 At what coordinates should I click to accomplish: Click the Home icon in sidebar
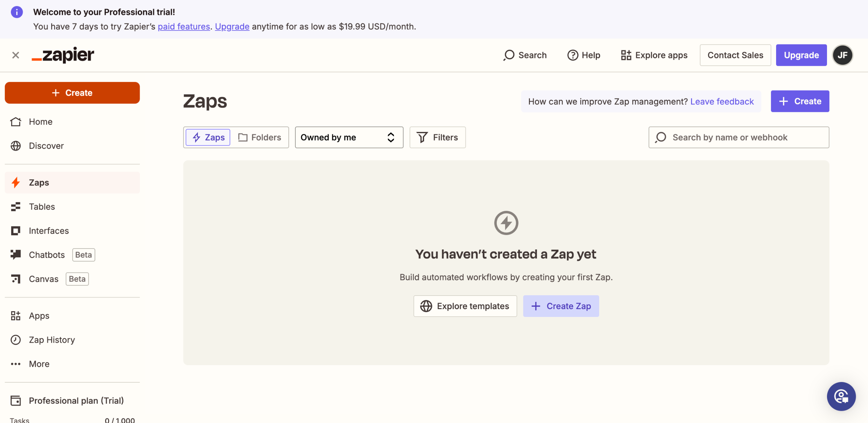[x=16, y=122]
